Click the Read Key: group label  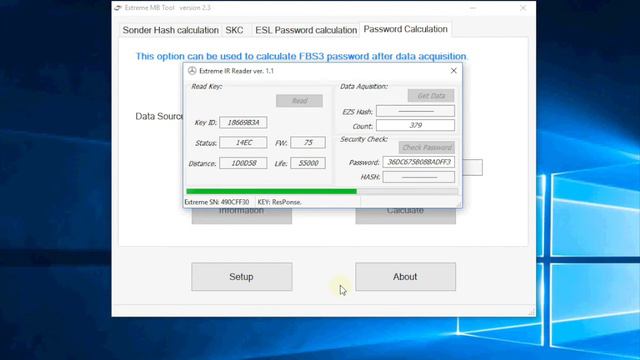(207, 87)
